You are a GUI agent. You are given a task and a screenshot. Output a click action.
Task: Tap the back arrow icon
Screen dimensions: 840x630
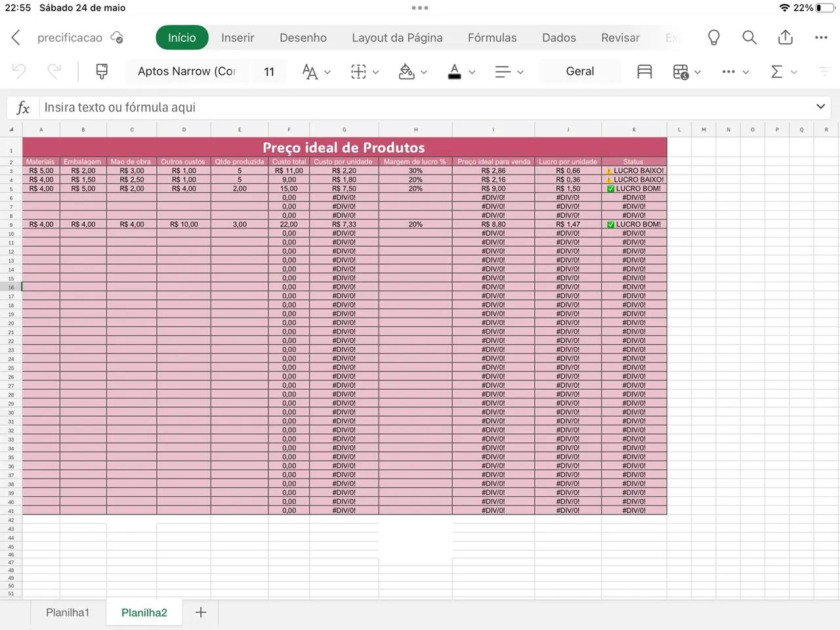pyautogui.click(x=16, y=37)
